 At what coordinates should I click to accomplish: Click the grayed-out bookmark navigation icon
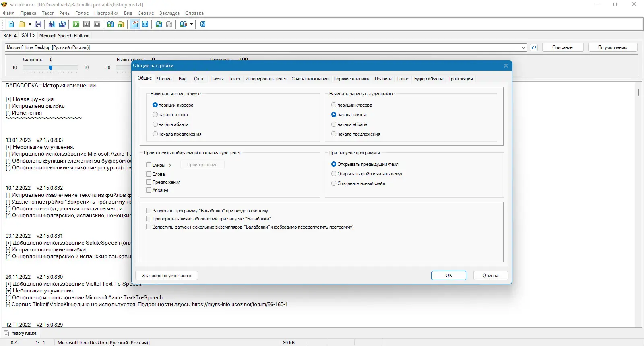click(x=169, y=24)
